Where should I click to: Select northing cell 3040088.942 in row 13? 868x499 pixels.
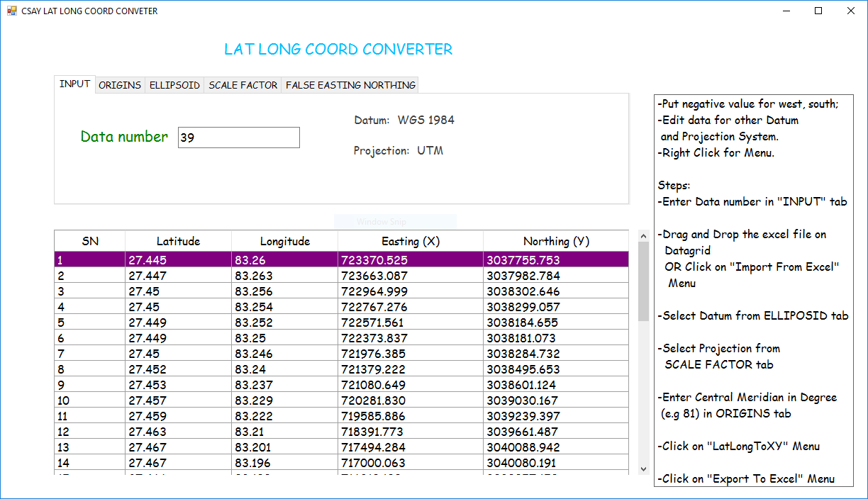[556, 447]
